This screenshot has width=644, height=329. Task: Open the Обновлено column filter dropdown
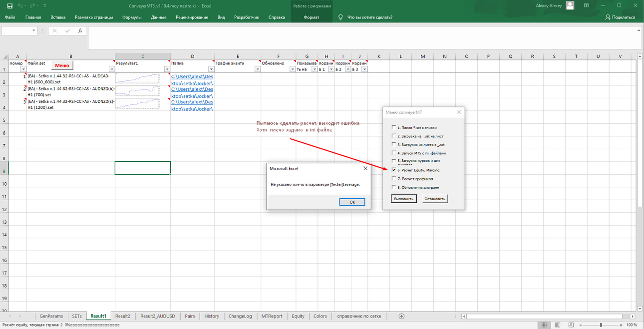[292, 69]
